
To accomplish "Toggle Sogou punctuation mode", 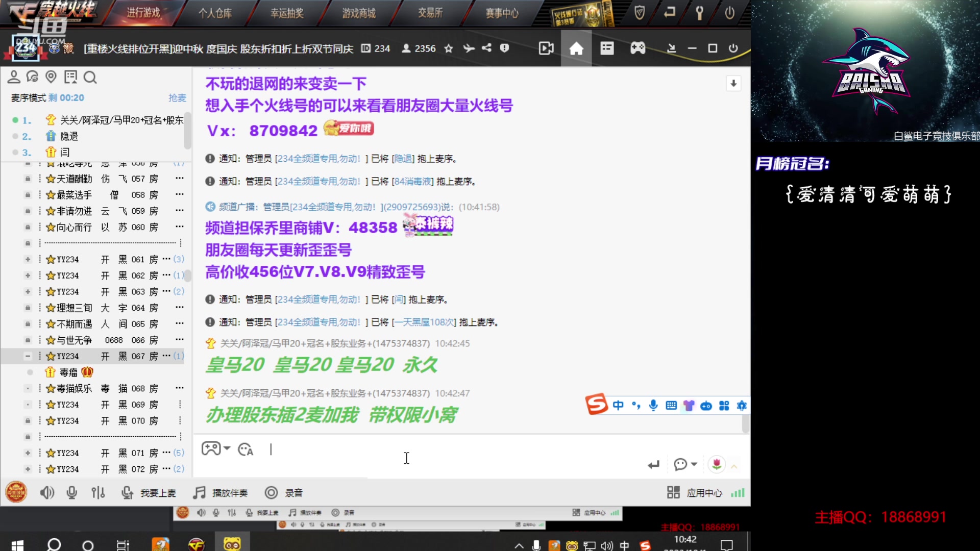I will point(636,406).
